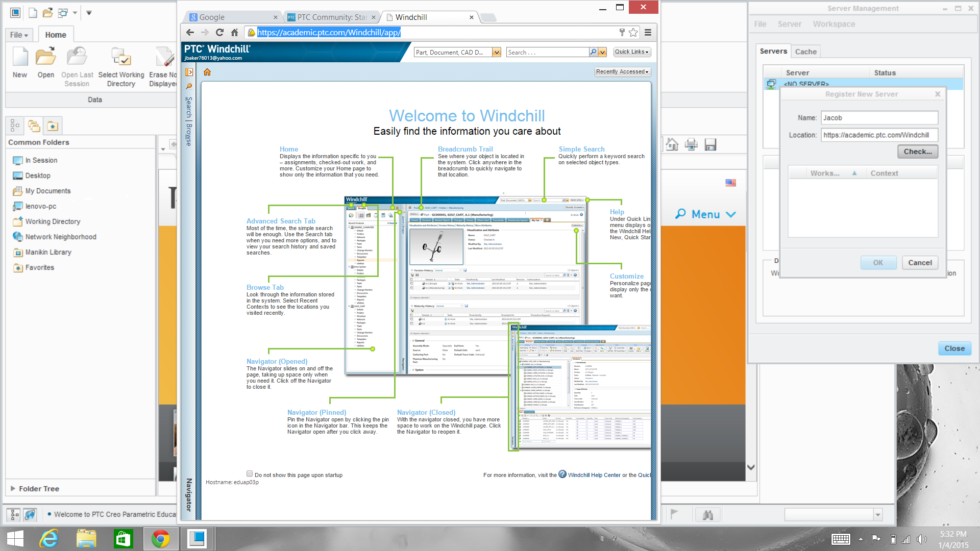This screenshot has width=980, height=551.
Task: Open the Quick Links dropdown
Action: (x=632, y=52)
